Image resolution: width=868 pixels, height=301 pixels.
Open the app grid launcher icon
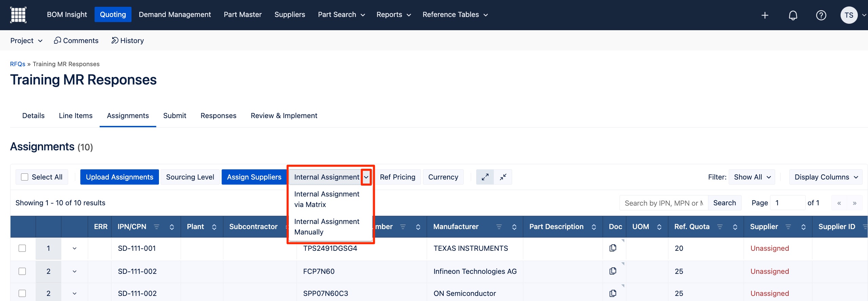tap(18, 15)
